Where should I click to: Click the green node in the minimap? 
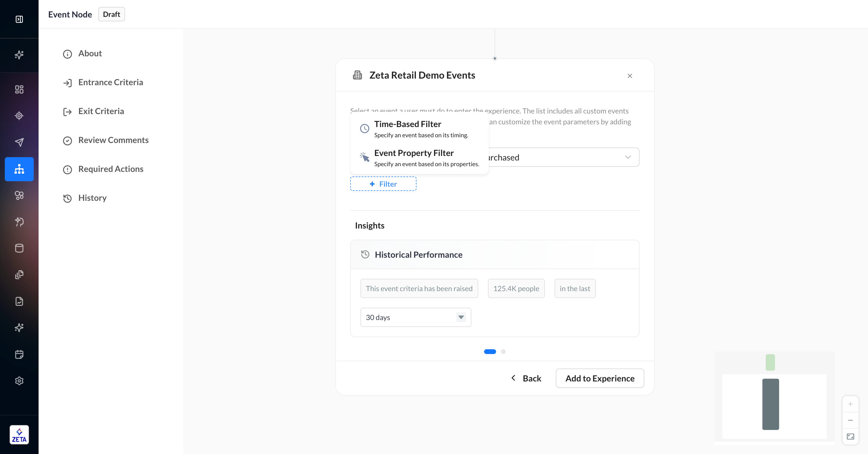pos(770,362)
